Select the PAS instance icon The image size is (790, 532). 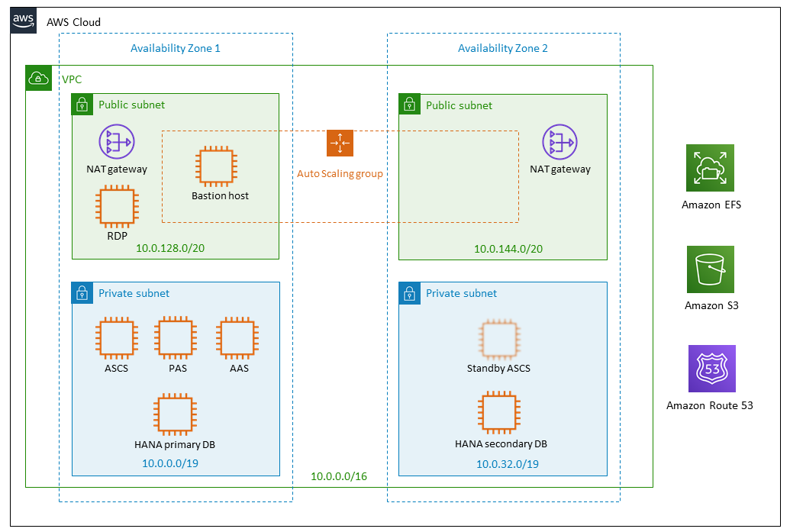click(x=175, y=338)
